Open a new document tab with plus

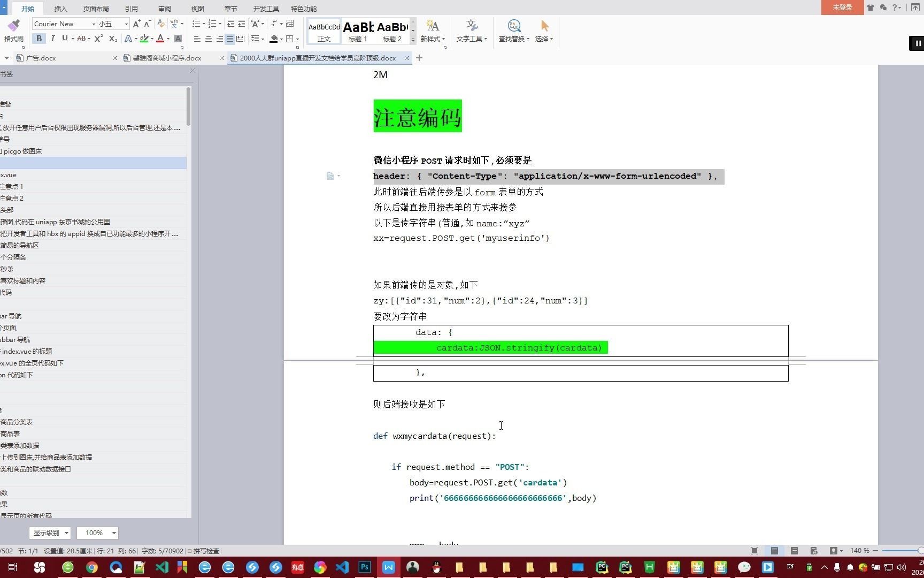(419, 58)
